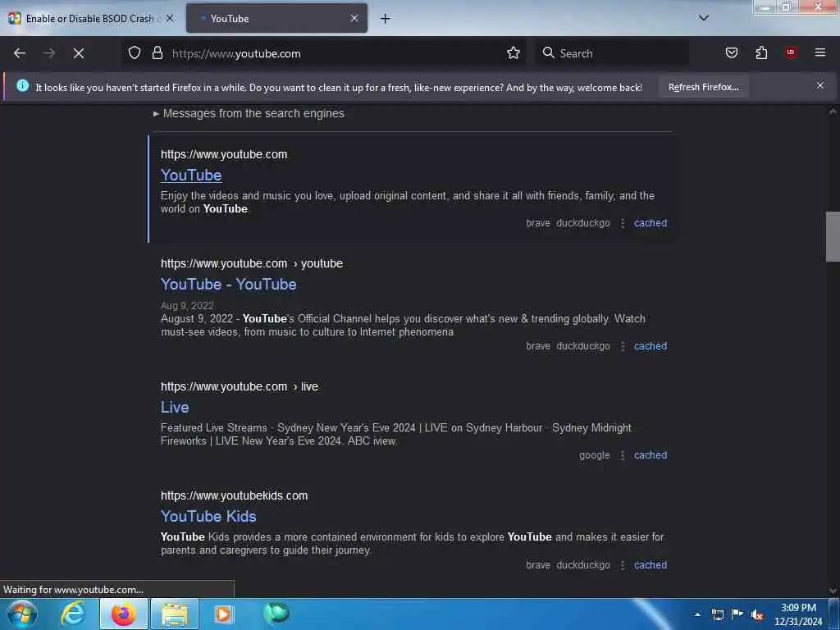The height and width of the screenshot is (630, 840).
Task: Open the Extensions puzzle icon
Action: tap(761, 52)
